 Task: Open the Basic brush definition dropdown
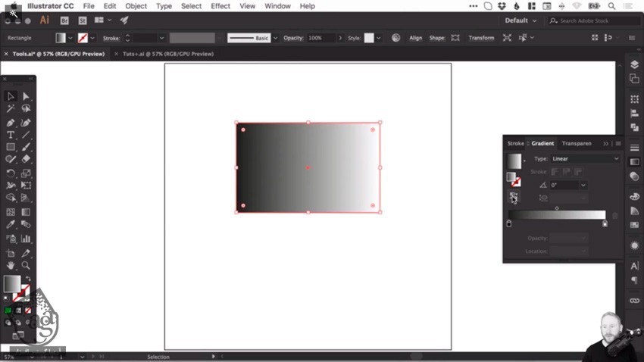point(276,38)
